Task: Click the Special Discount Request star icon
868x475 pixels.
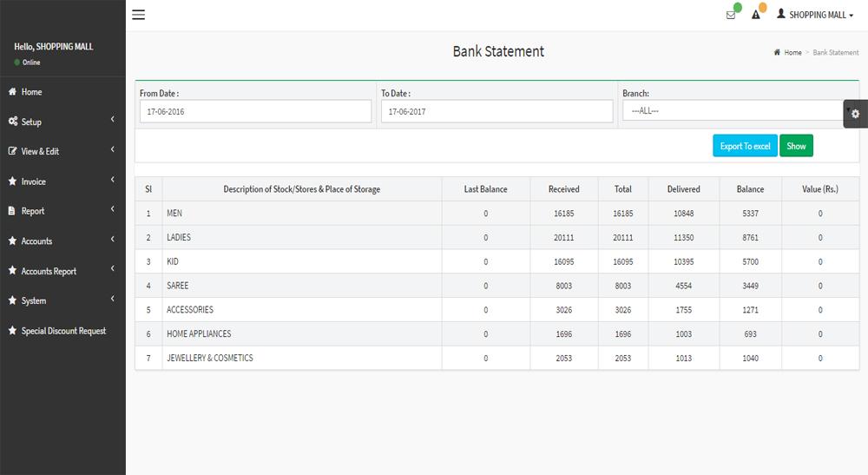Action: (x=12, y=331)
